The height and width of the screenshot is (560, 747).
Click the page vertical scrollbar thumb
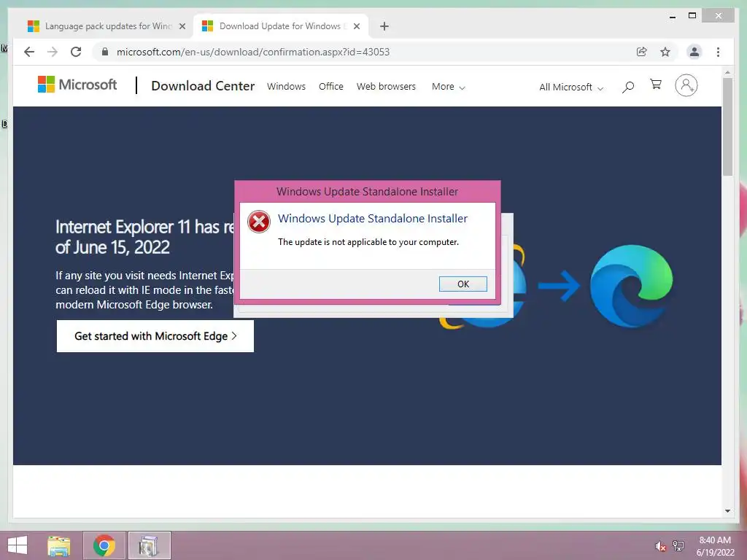coord(727,127)
